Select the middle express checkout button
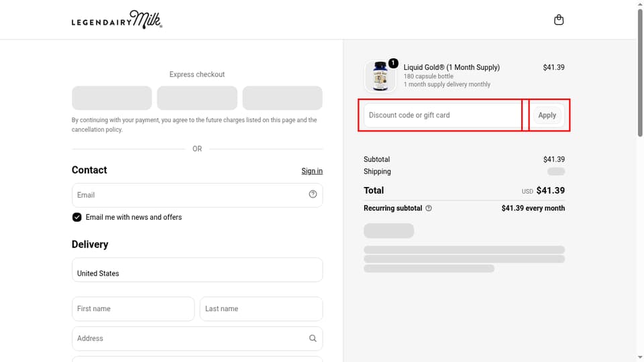 (197, 98)
